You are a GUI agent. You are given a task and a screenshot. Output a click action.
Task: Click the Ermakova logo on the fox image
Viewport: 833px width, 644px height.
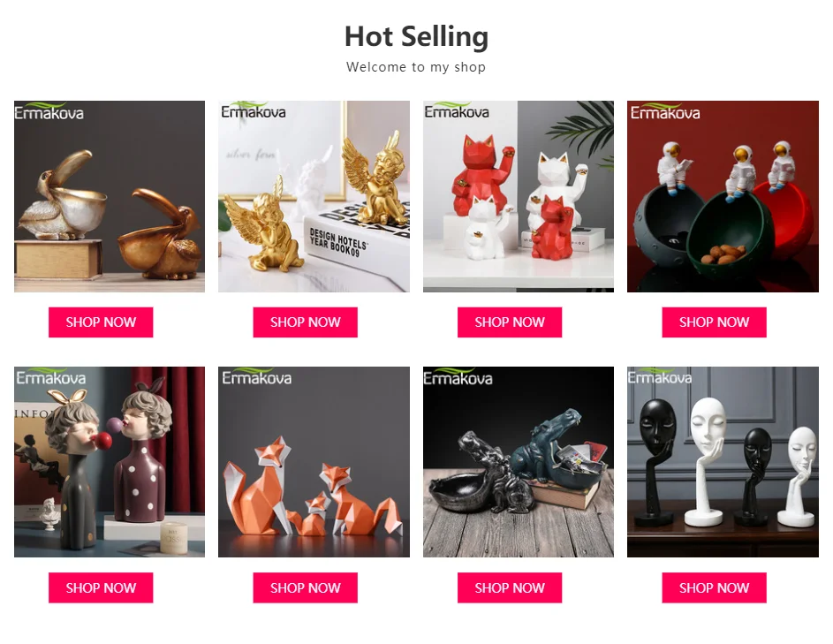[x=256, y=376]
